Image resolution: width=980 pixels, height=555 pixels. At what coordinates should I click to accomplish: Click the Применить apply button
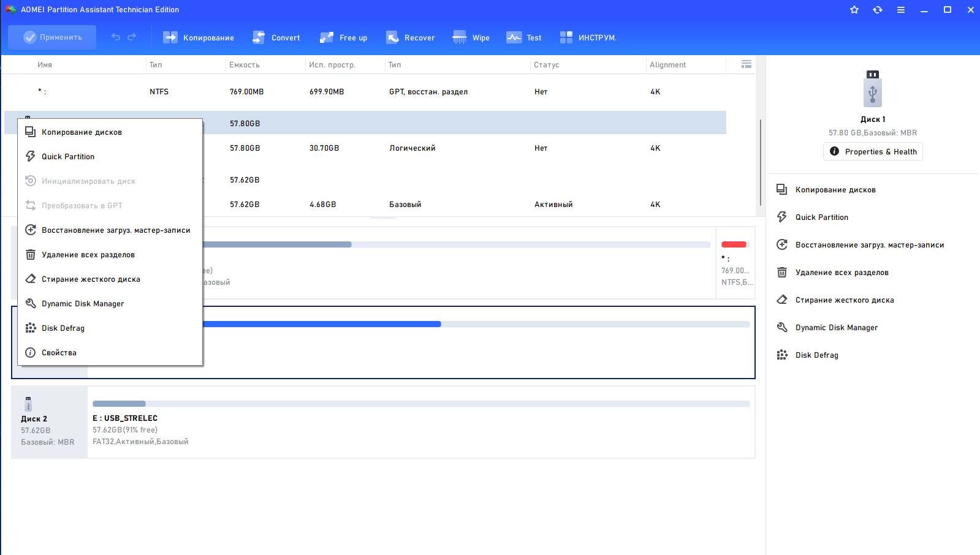52,37
